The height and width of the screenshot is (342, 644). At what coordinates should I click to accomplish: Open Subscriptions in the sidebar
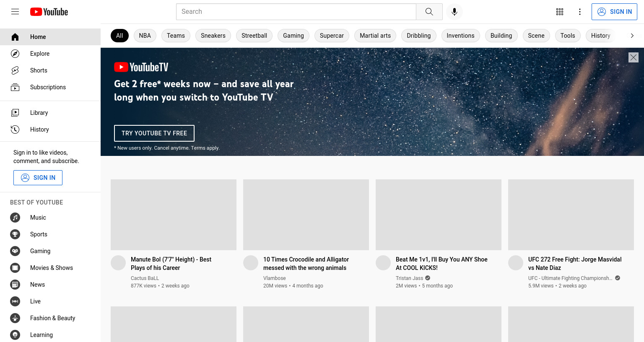tap(50, 87)
